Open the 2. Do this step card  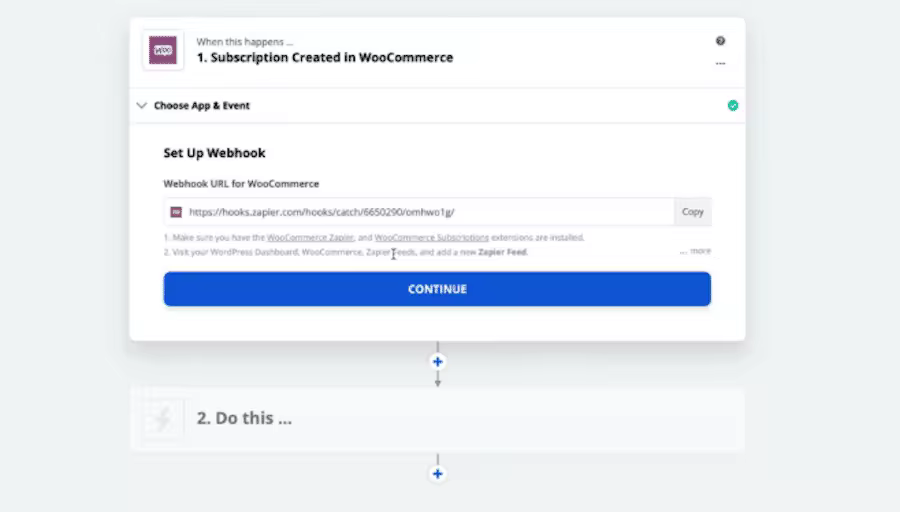tap(437, 418)
